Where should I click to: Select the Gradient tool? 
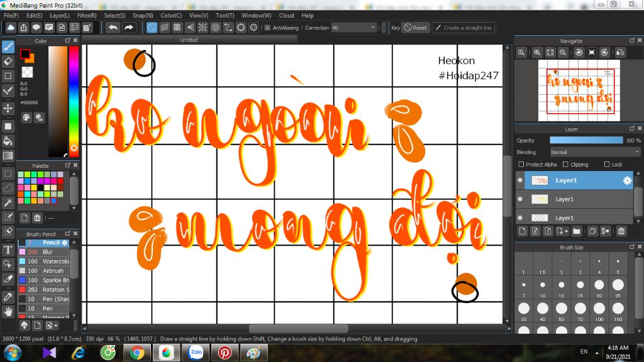pos(8,156)
